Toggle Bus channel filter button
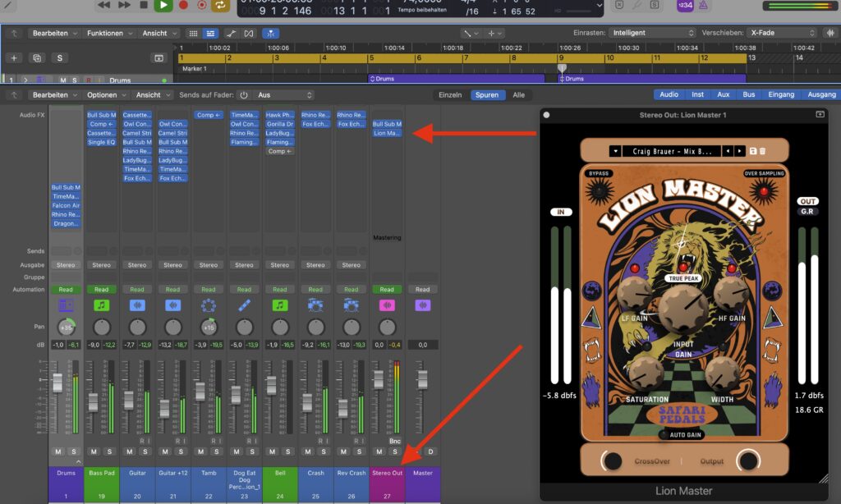The width and height of the screenshot is (841, 504). click(749, 94)
